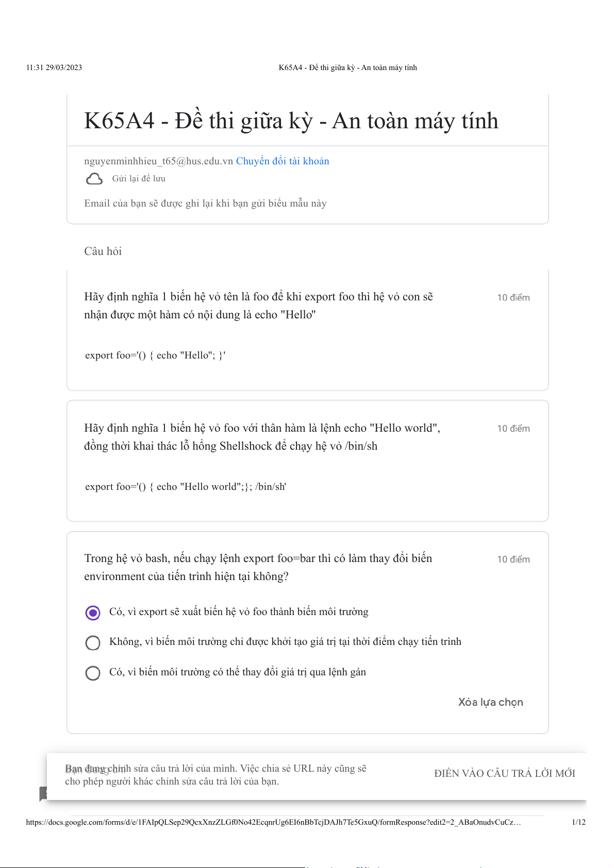Click the docs.google.com form URL in footer
The width and height of the screenshot is (614, 868).
[x=273, y=822]
